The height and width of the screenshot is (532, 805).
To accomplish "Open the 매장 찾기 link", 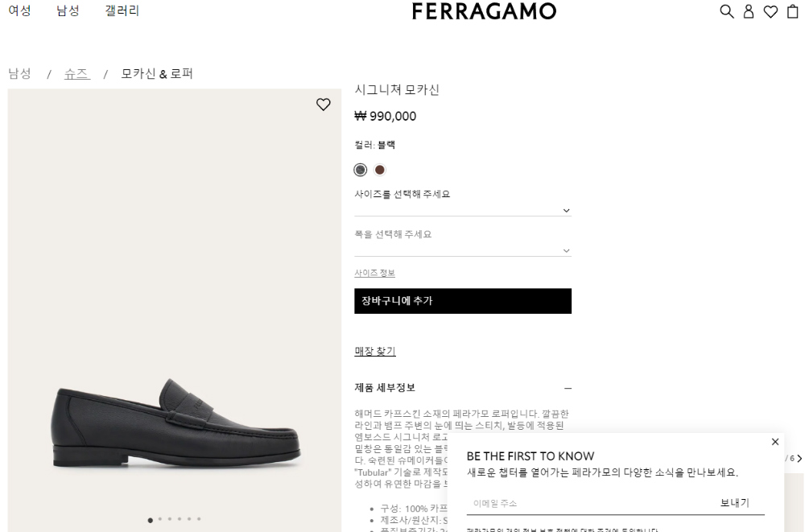I will 375,351.
